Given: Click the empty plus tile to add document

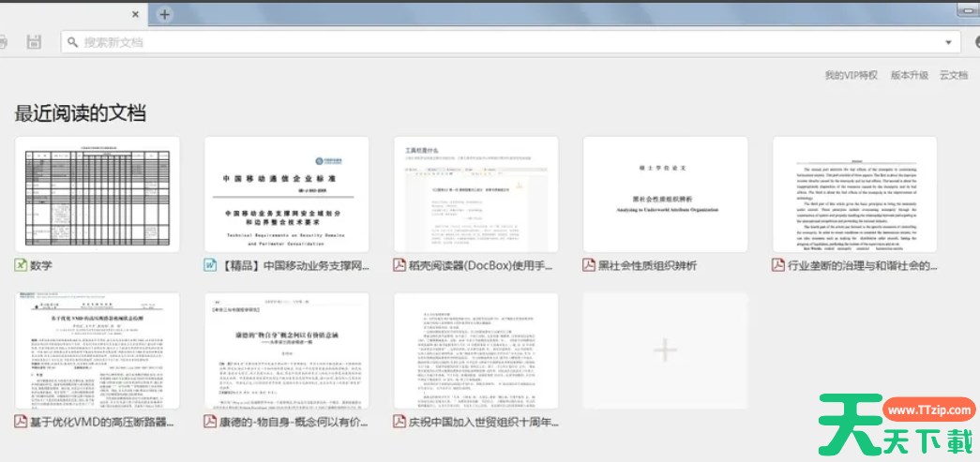Looking at the screenshot, I should [x=665, y=350].
